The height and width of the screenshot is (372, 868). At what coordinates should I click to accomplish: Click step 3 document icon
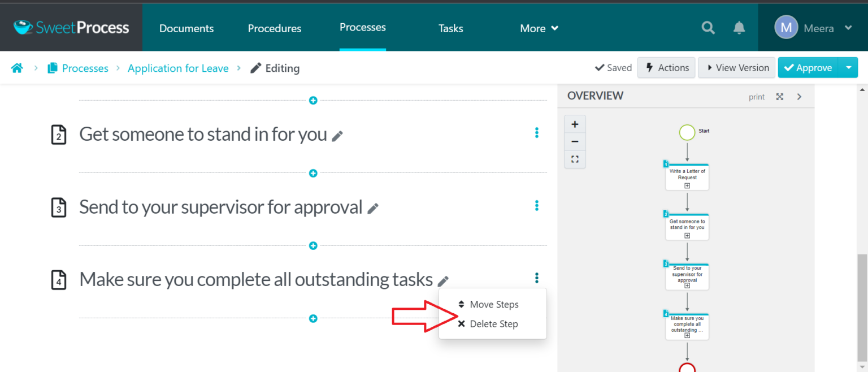click(x=59, y=207)
